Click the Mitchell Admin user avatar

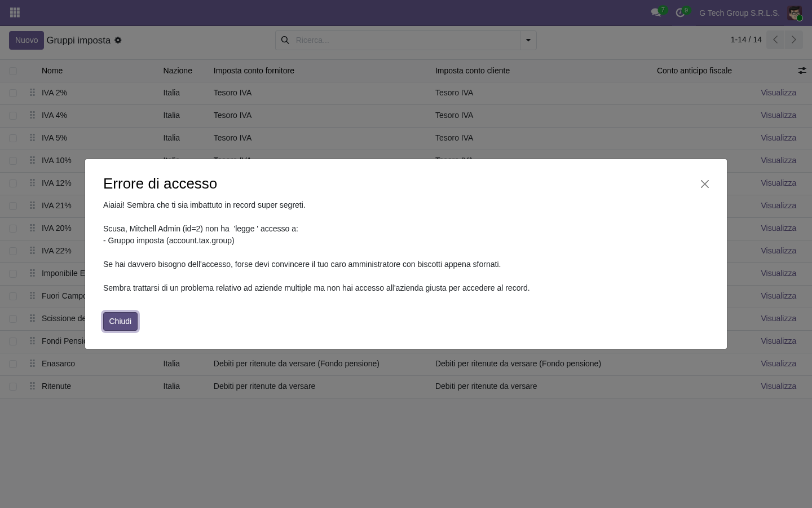(x=795, y=13)
